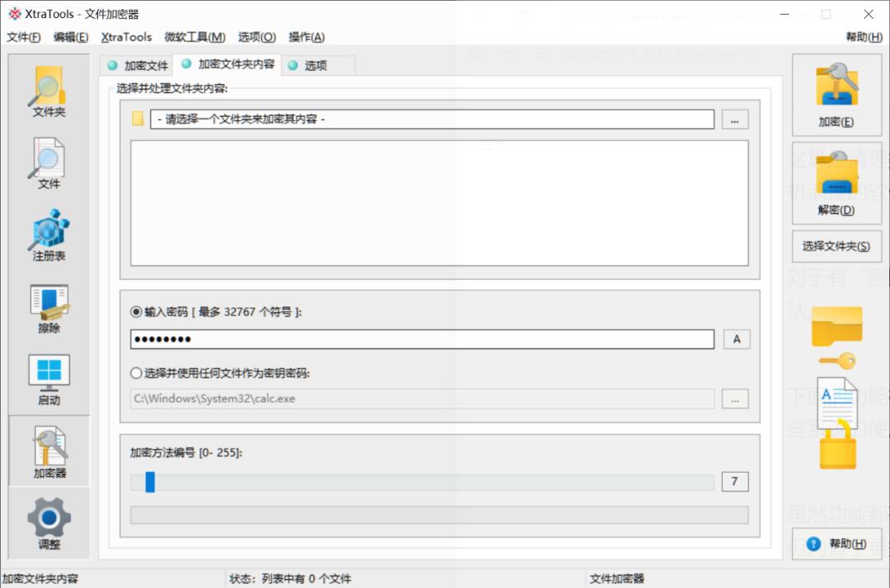890x588 pixels.
Task: Browse for a folder using the ... button
Action: pyautogui.click(x=734, y=119)
